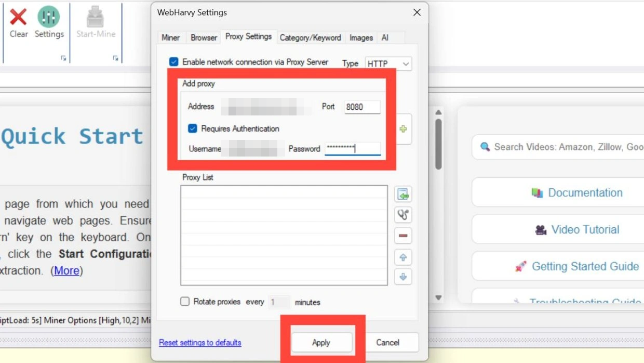Click the books icon next to Documentation
Screen dimensions: 644x363
coord(537,193)
